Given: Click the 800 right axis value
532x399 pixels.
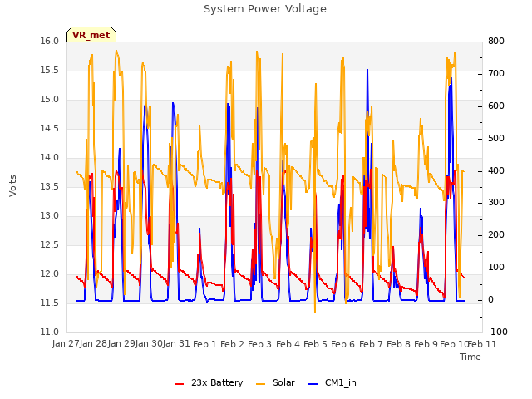Looking at the screenshot, I should pos(496,41).
